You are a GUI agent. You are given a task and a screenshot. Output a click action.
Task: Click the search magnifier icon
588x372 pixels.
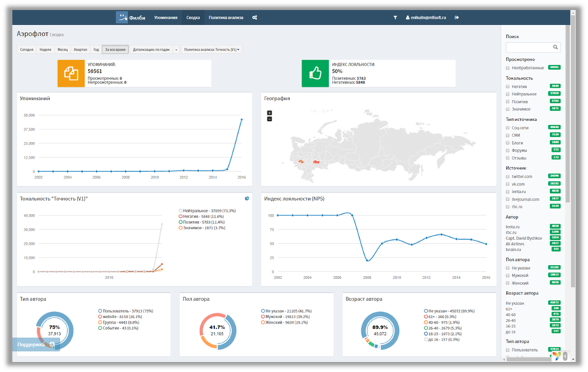[555, 47]
